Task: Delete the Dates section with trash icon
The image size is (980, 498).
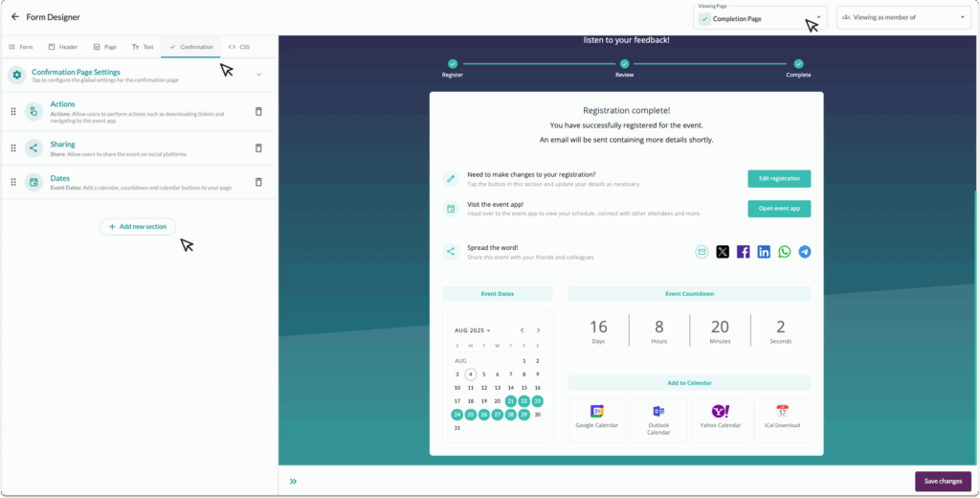Action: [x=258, y=182]
